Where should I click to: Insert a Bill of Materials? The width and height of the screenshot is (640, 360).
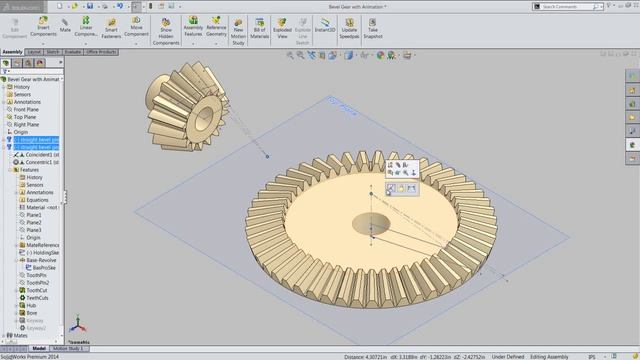[x=260, y=28]
